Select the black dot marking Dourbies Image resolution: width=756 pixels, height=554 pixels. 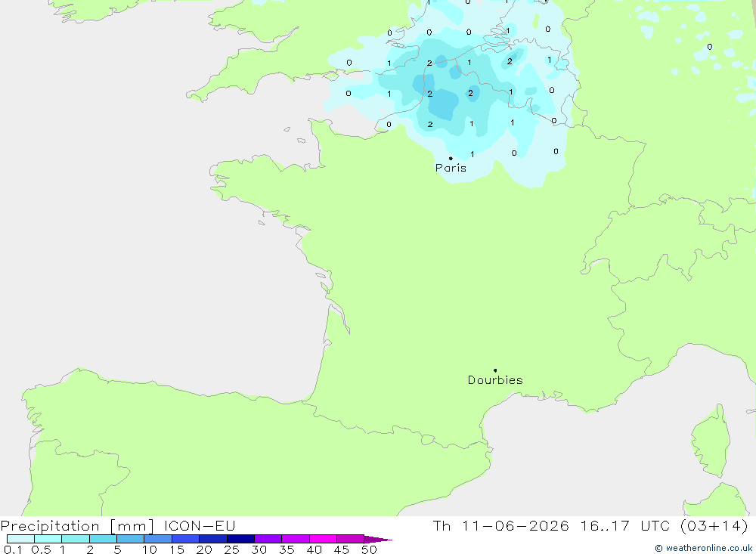coord(495,370)
